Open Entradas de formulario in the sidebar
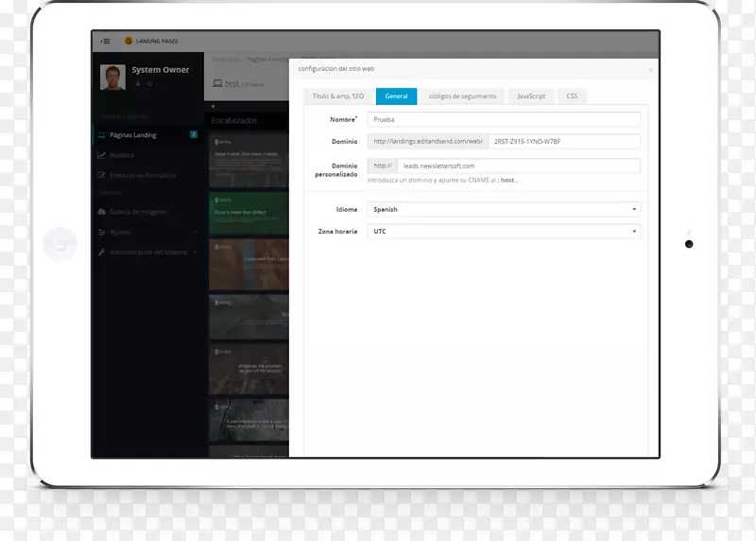 click(142, 175)
